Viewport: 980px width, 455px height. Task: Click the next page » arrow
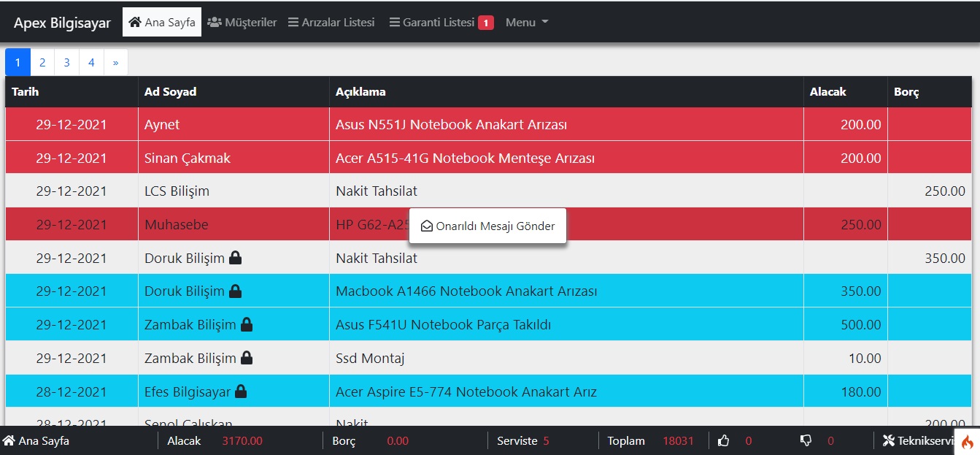coord(115,62)
